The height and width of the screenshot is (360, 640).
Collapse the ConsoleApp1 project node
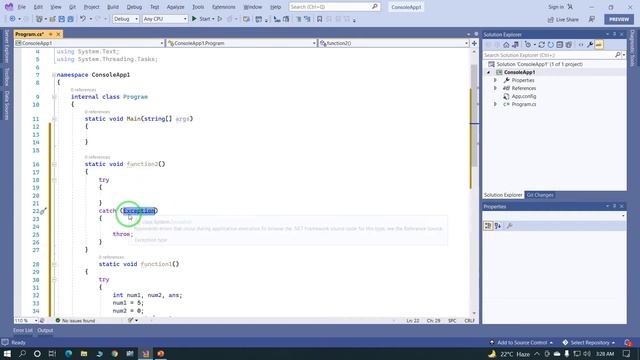[489, 72]
